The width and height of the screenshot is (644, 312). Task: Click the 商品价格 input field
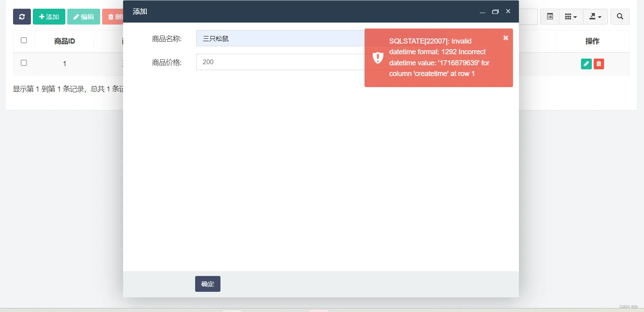click(x=281, y=62)
